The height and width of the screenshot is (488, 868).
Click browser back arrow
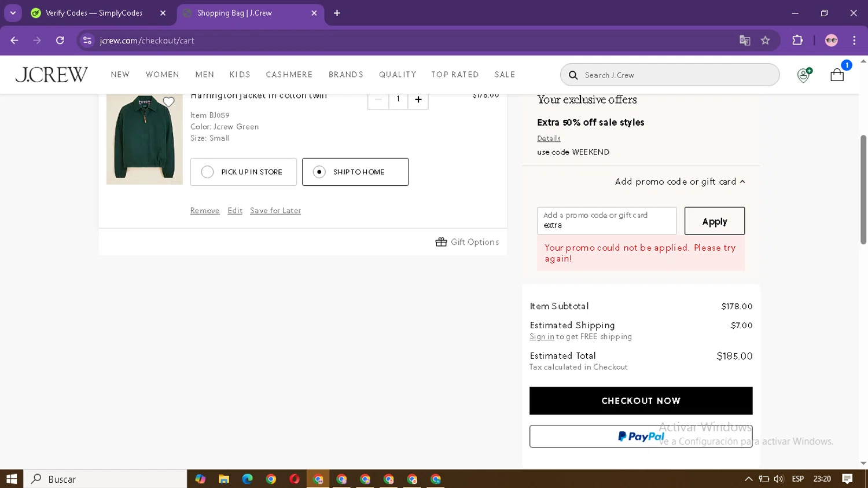click(14, 41)
